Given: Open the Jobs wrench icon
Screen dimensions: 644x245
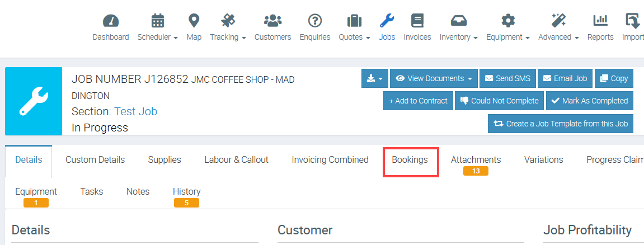Looking at the screenshot, I should pos(387,21).
